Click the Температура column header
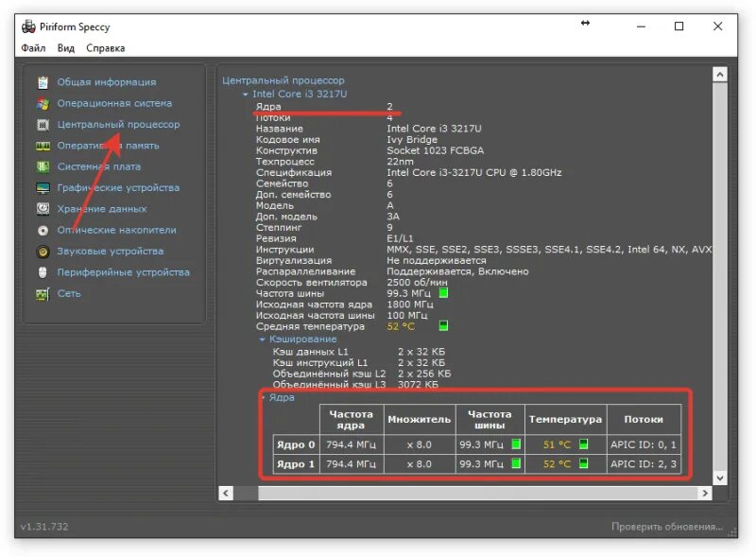Screen dimensions: 756x557 click(x=565, y=420)
